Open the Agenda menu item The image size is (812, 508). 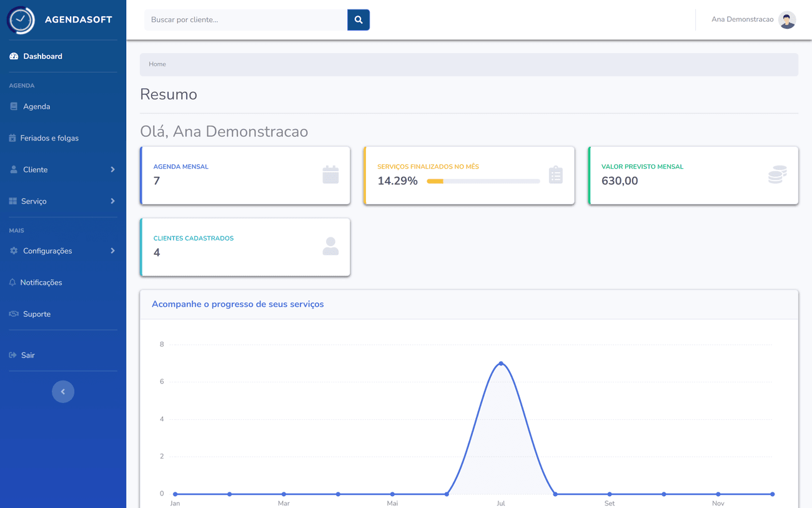pyautogui.click(x=63, y=106)
